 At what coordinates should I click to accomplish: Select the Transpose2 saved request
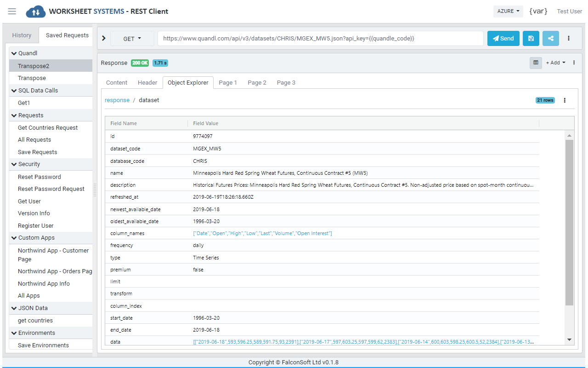click(x=51, y=66)
